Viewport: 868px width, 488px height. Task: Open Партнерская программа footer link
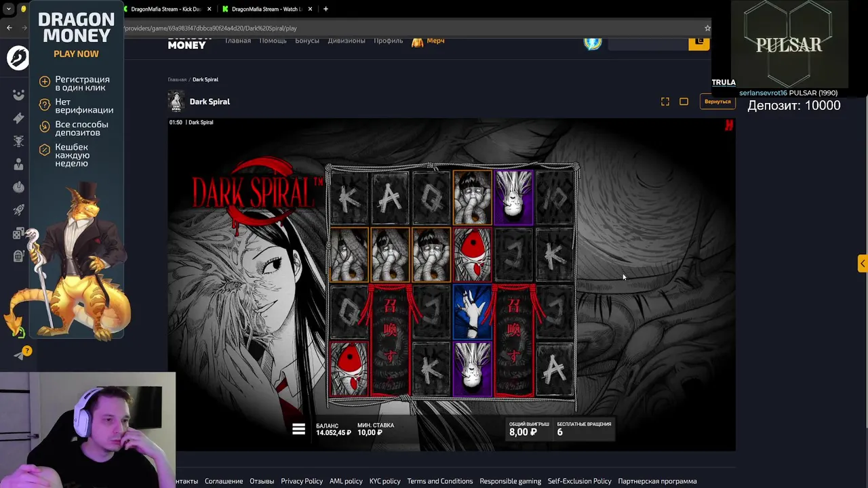coord(657,481)
